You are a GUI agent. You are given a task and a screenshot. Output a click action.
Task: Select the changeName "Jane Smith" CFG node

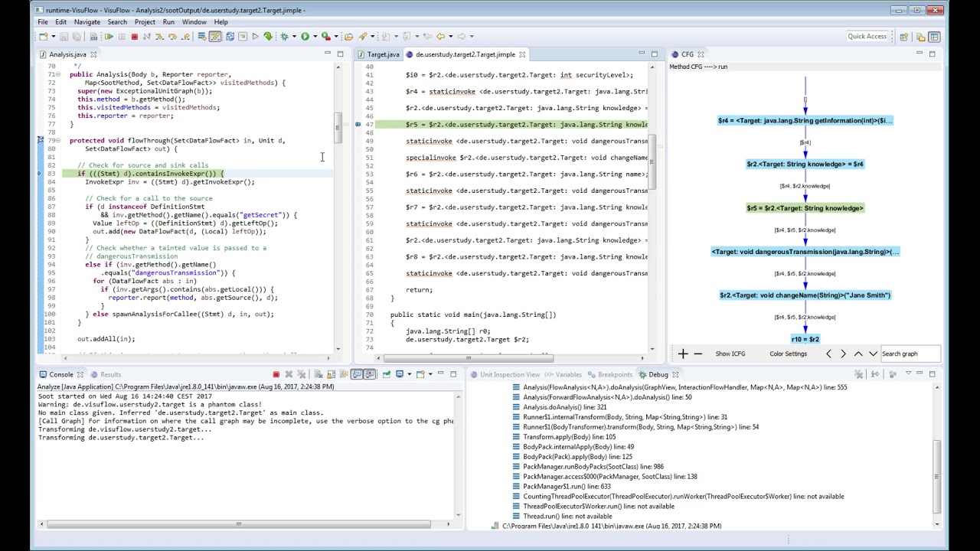[x=805, y=295]
